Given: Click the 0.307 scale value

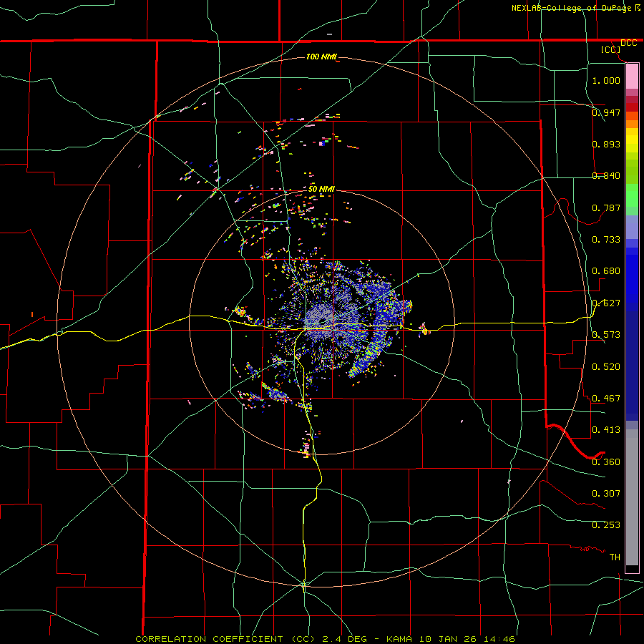Looking at the screenshot, I should click(606, 494).
